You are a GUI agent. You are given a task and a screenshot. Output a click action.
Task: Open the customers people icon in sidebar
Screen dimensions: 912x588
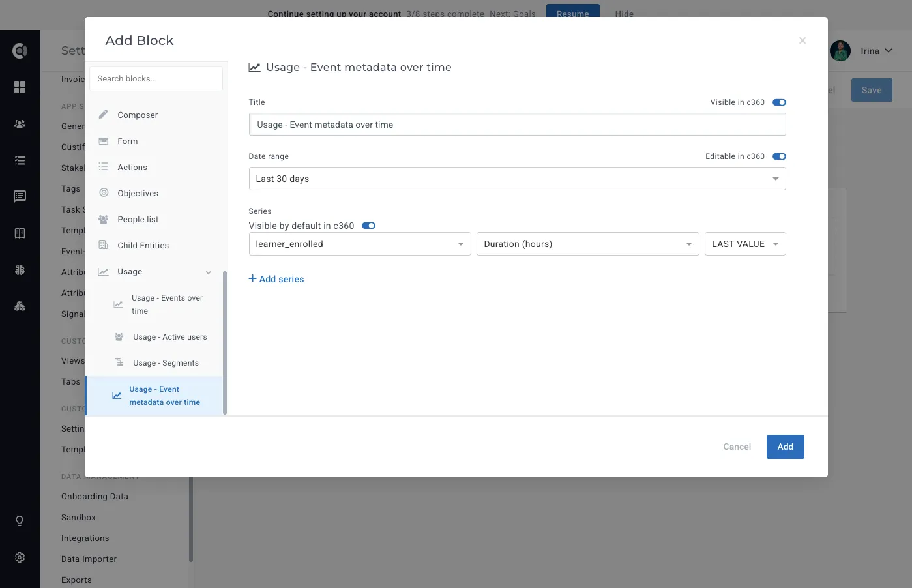[x=20, y=124]
